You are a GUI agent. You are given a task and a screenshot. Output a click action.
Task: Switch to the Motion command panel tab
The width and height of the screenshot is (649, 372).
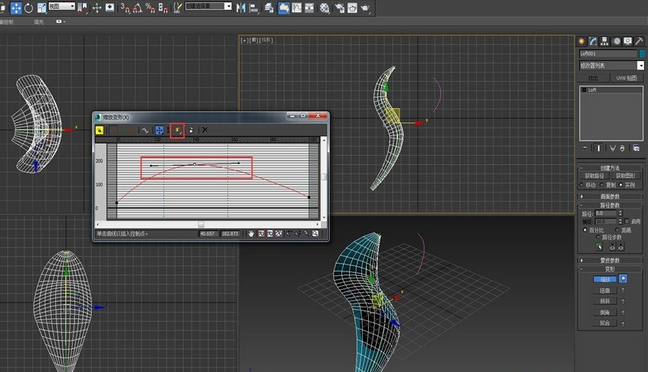click(617, 41)
